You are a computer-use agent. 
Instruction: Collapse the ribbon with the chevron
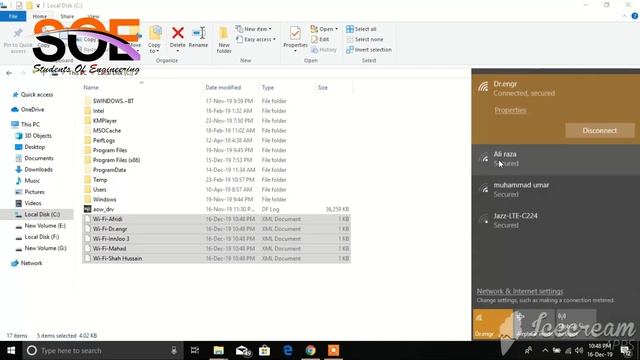pyautogui.click(x=624, y=16)
